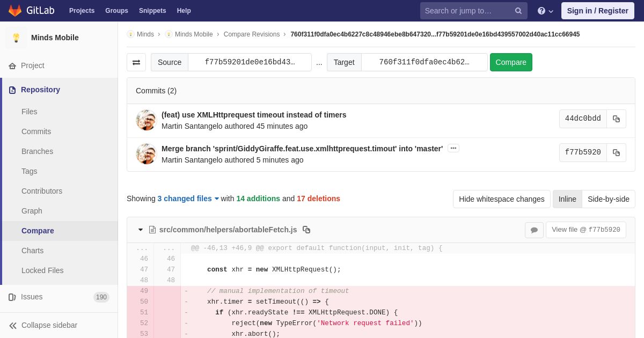This screenshot has width=644, height=338.
Task: Switch to Side-by-side diff view
Action: pyautogui.click(x=609, y=199)
